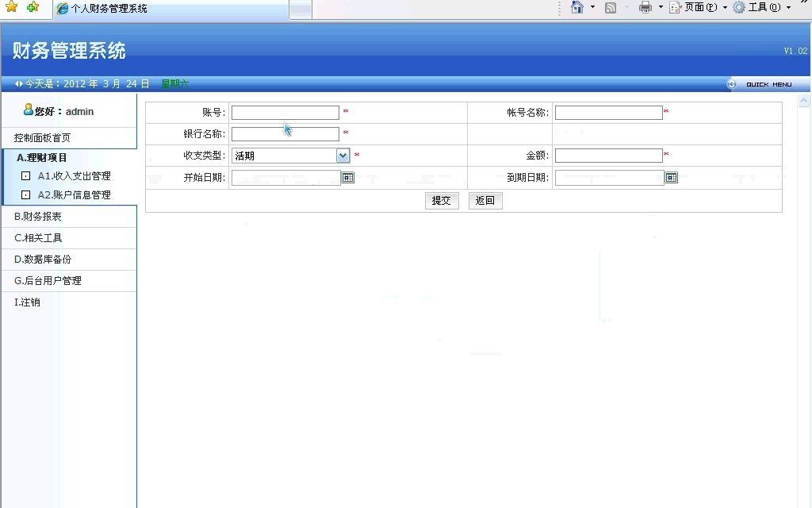This screenshot has height=508, width=812.
Task: Click the Home icon in the browser toolbar
Action: [576, 7]
